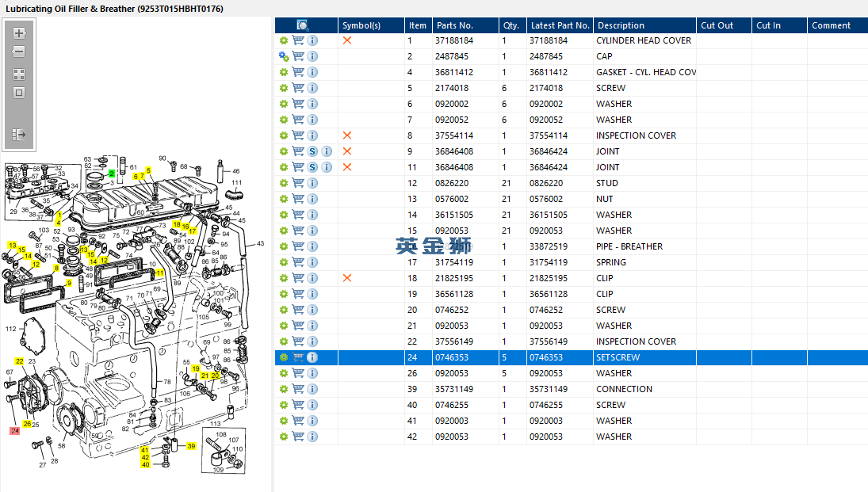Sort by Description column header
The image size is (868, 492).
click(x=645, y=25)
